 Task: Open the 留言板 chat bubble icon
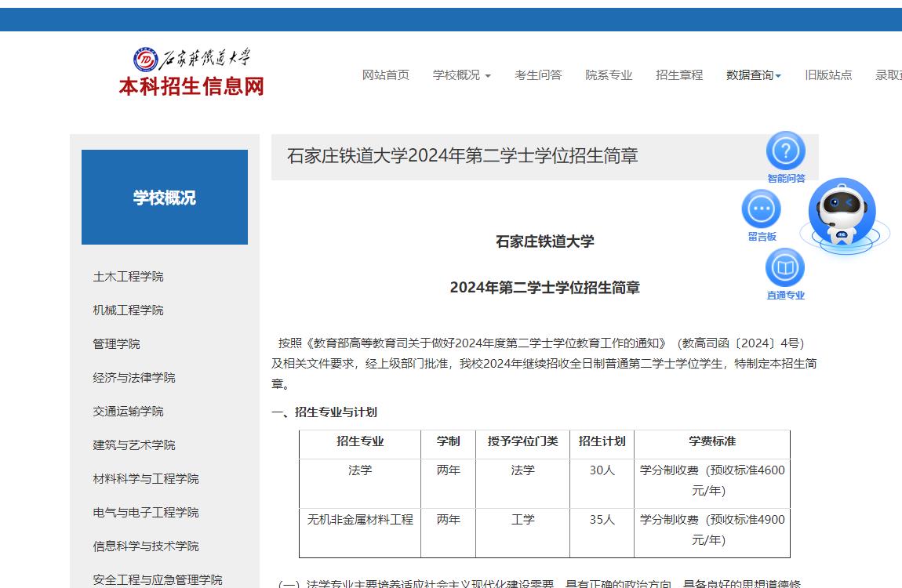coord(761,209)
